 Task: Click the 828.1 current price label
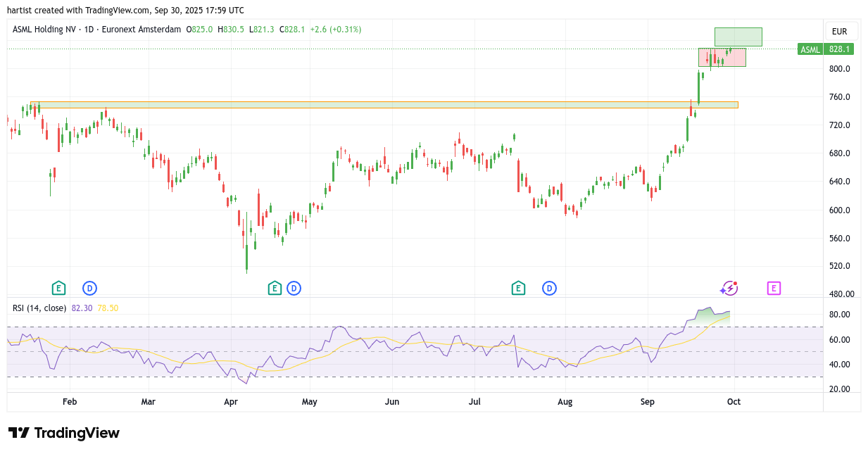click(840, 49)
